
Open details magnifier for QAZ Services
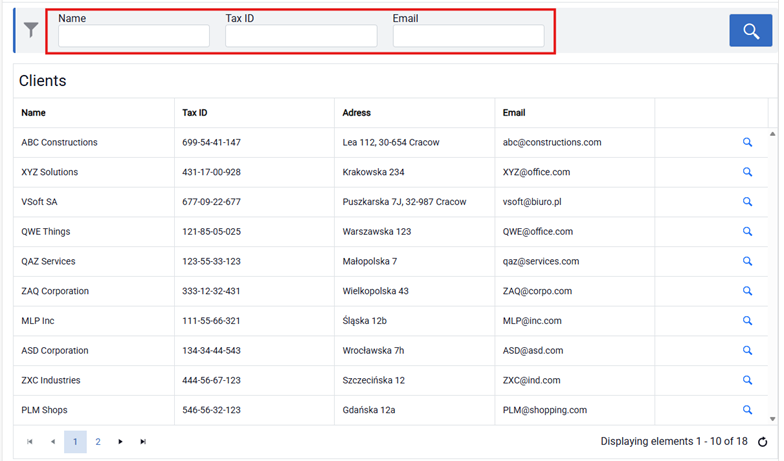747,261
